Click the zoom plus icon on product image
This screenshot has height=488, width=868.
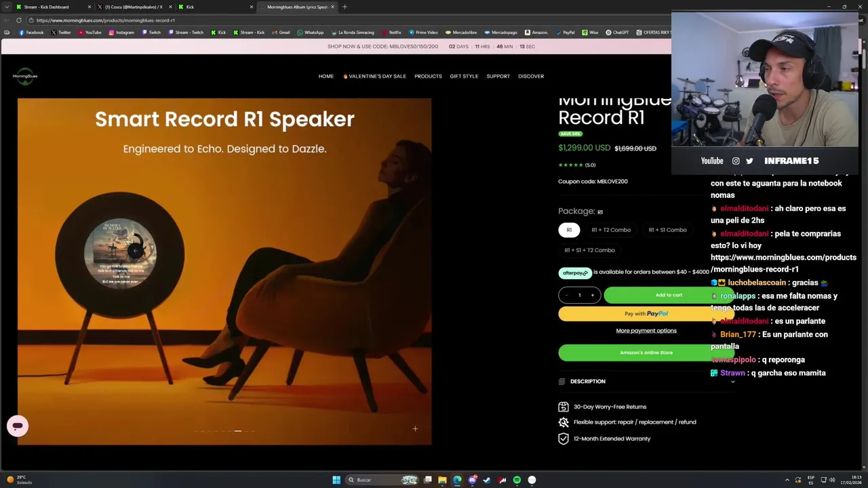tap(415, 428)
